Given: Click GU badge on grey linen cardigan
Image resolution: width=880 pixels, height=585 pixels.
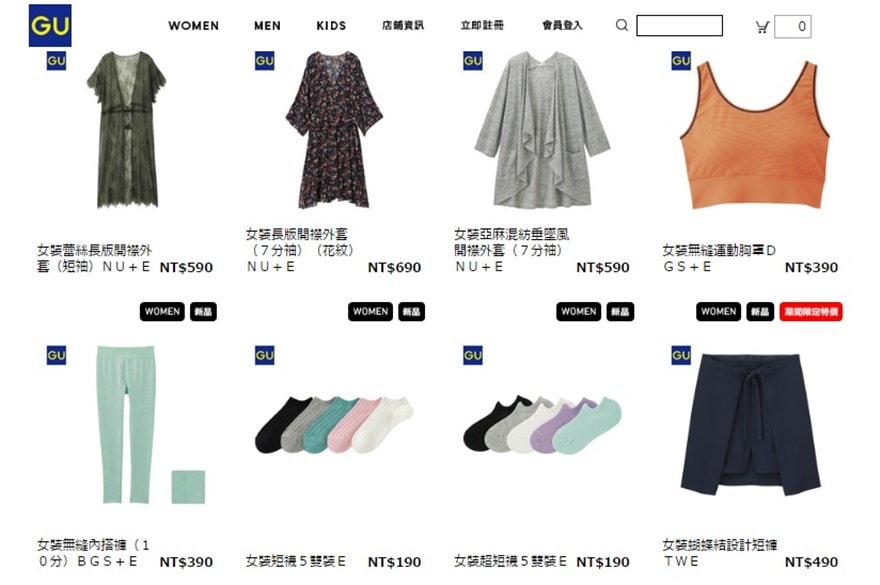Looking at the screenshot, I should point(473,61).
